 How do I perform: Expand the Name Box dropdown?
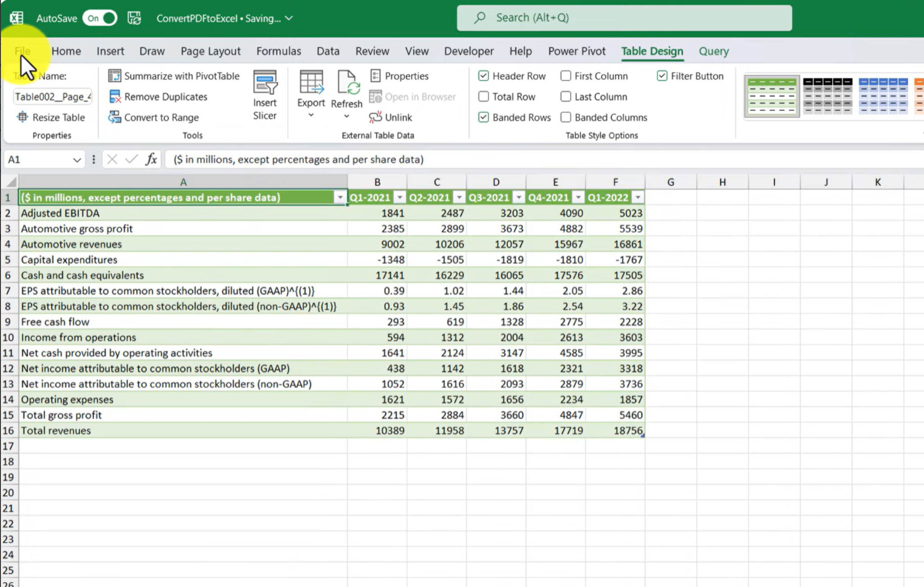[x=77, y=160]
